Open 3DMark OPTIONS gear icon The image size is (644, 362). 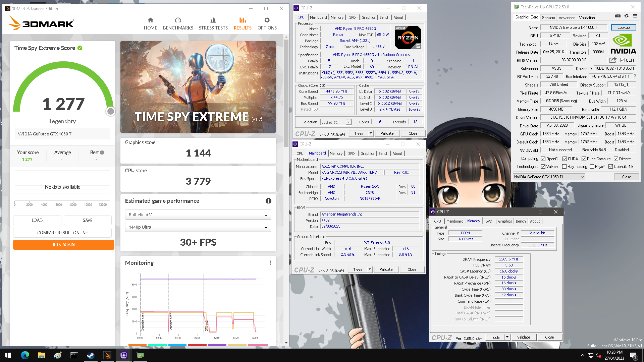point(267,20)
